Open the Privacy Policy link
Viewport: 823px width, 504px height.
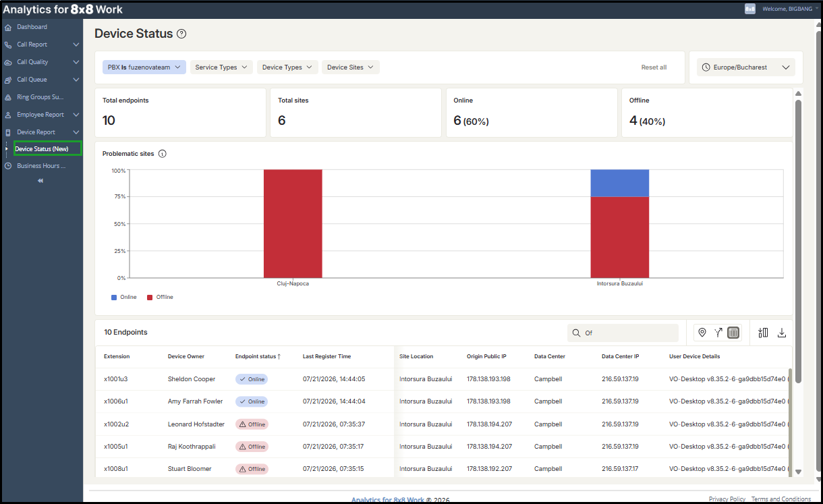tap(727, 499)
